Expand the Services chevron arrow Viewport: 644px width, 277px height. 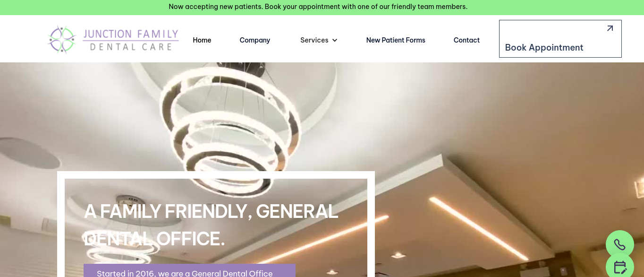coord(335,40)
